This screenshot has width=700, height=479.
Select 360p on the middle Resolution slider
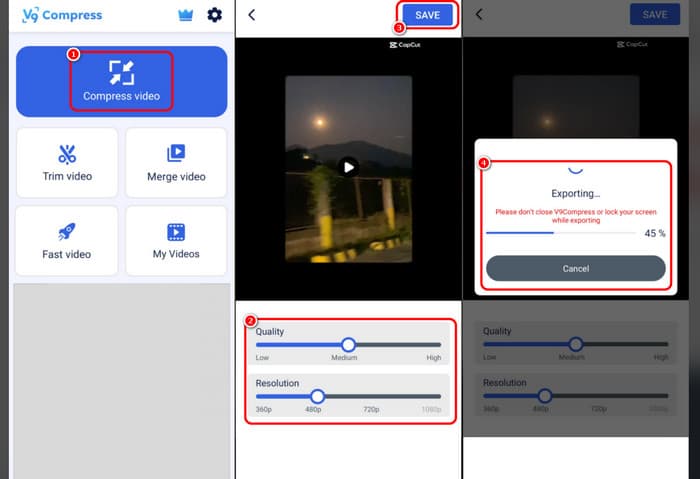(x=263, y=409)
